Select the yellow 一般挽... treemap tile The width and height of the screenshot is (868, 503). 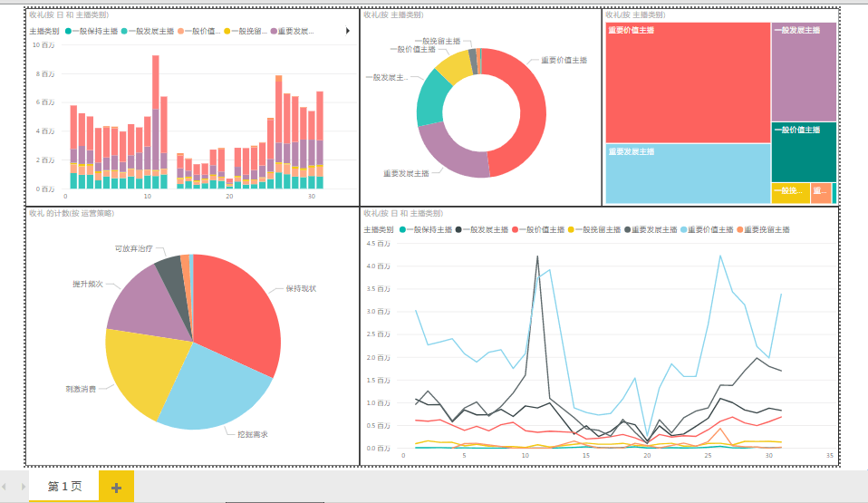[790, 193]
